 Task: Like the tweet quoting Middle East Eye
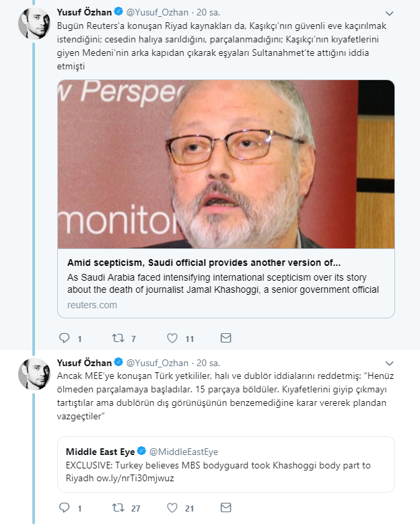pos(172,507)
